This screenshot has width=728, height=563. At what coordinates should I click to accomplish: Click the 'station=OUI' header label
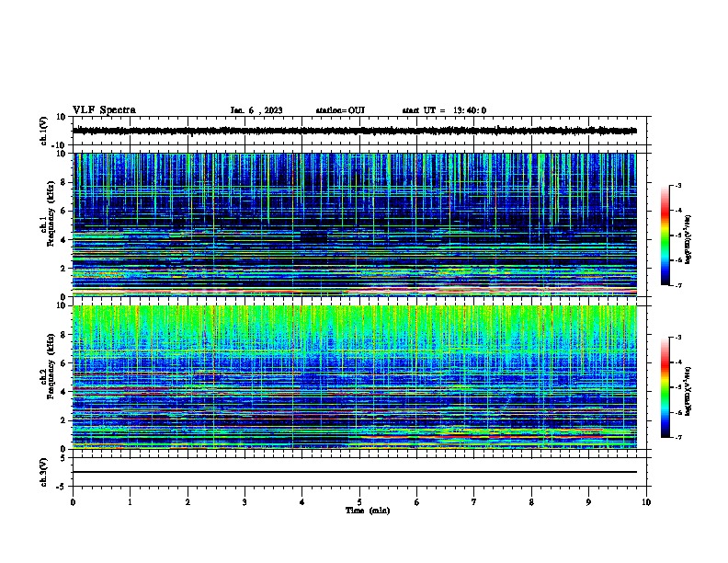click(340, 110)
